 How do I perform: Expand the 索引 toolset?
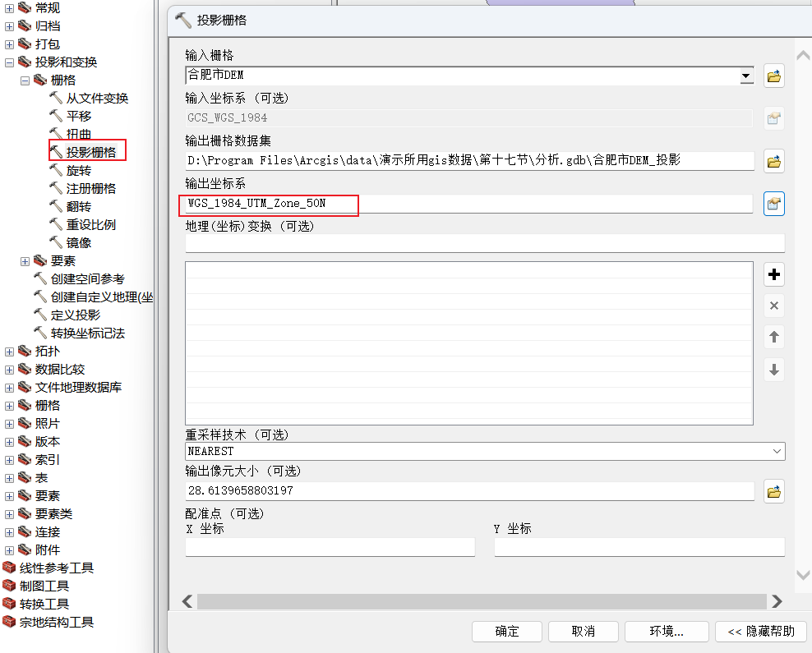[9, 461]
